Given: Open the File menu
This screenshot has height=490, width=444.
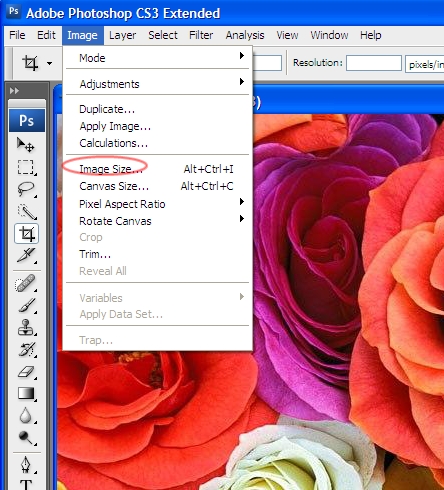Looking at the screenshot, I should 17,35.
